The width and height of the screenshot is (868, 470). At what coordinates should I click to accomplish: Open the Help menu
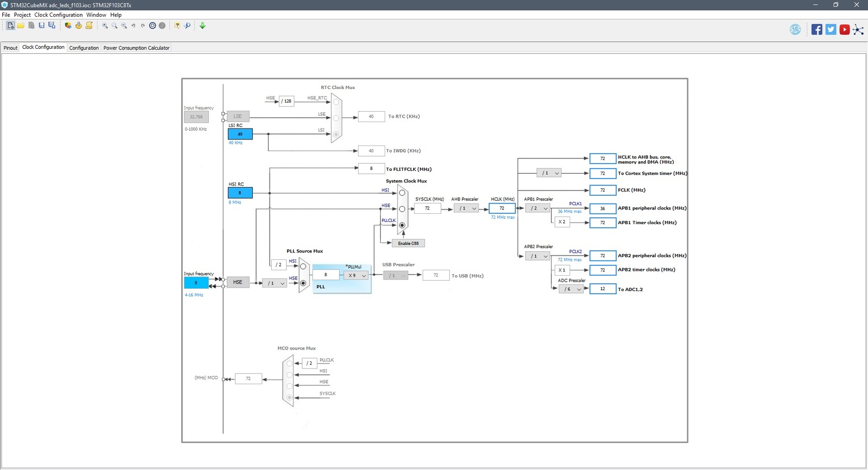[x=116, y=15]
